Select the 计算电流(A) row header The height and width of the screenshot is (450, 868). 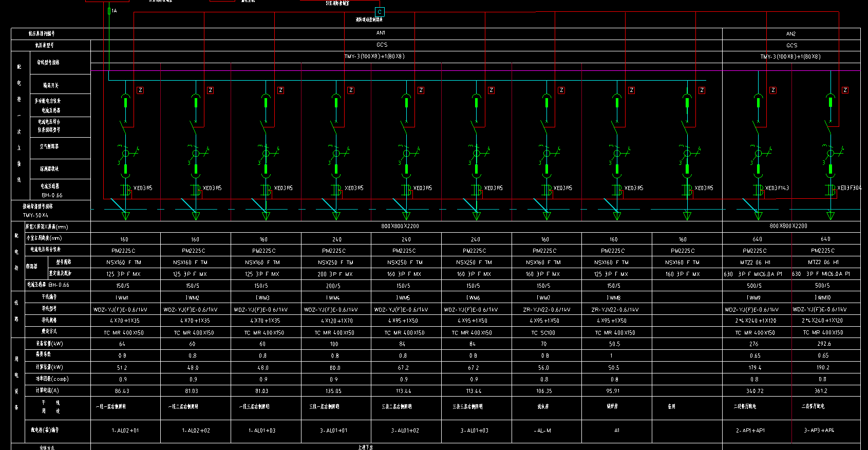47,390
